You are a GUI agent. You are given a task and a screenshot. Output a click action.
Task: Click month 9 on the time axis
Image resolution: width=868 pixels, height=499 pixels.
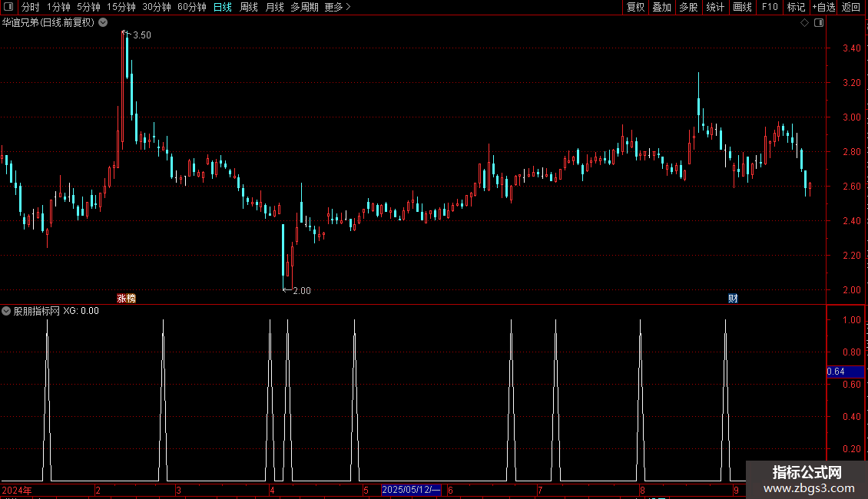[736, 490]
